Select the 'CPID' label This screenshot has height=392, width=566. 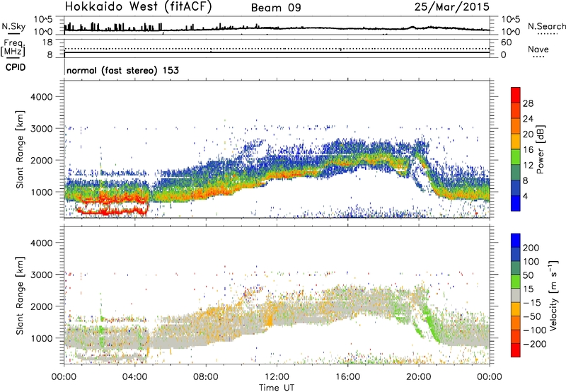(x=16, y=67)
